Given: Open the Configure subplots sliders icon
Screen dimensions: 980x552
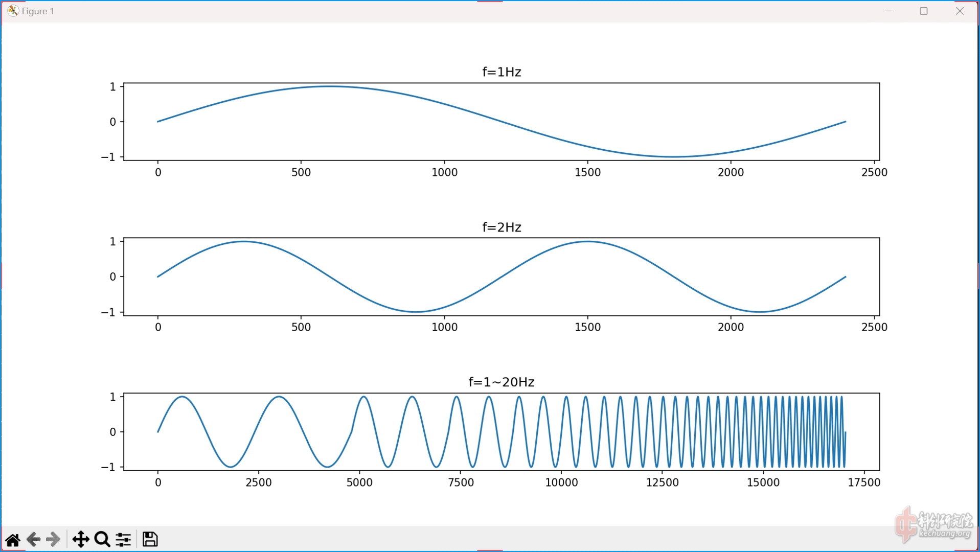Looking at the screenshot, I should click(123, 539).
